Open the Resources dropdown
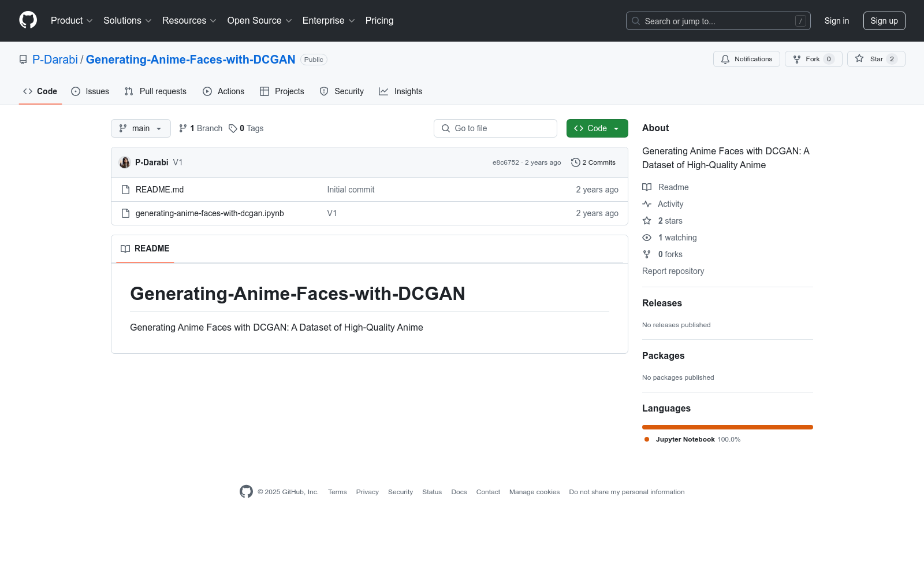The image size is (924, 578). (189, 21)
